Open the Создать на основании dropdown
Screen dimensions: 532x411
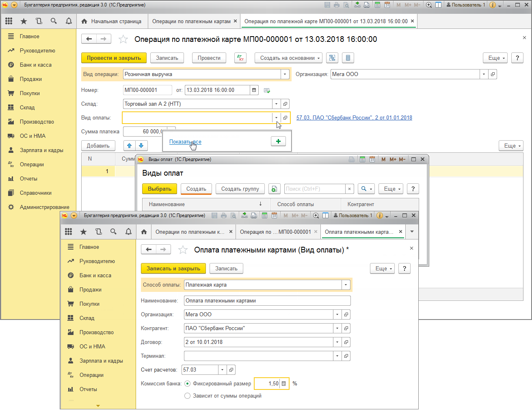coord(288,58)
